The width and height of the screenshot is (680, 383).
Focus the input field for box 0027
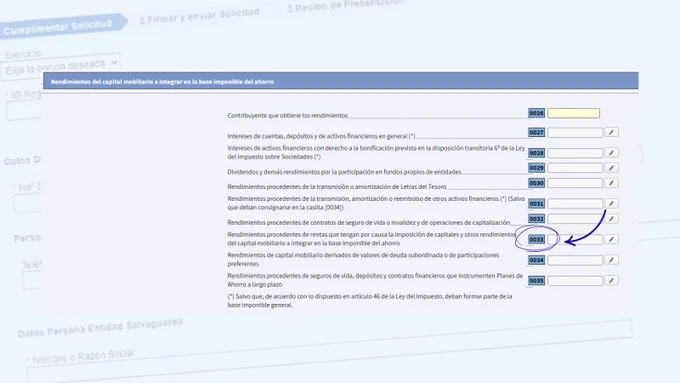tap(575, 132)
